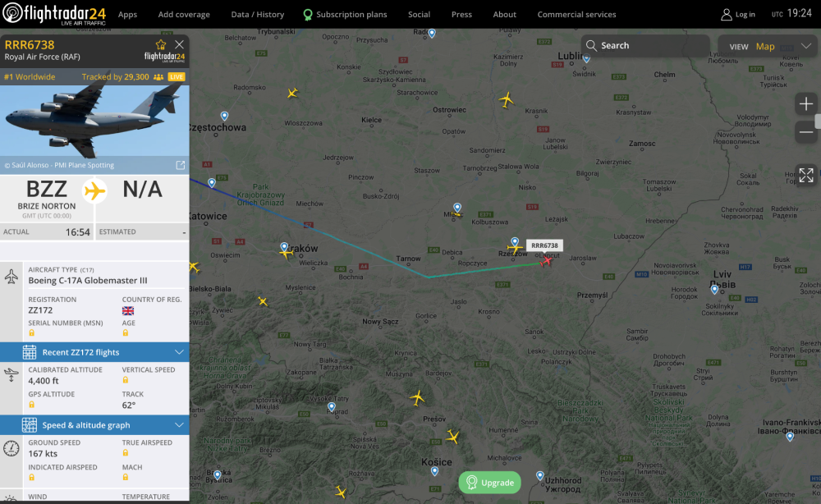Click the Flightradar24 logo in header

click(54, 14)
